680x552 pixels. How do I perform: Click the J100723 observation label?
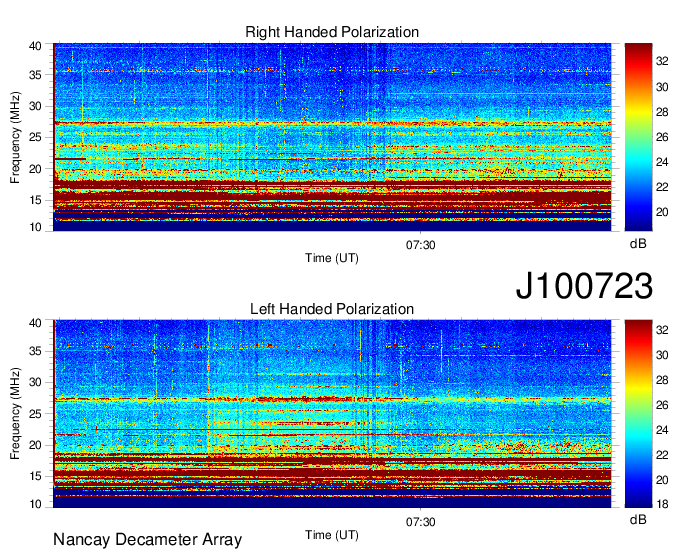[584, 286]
